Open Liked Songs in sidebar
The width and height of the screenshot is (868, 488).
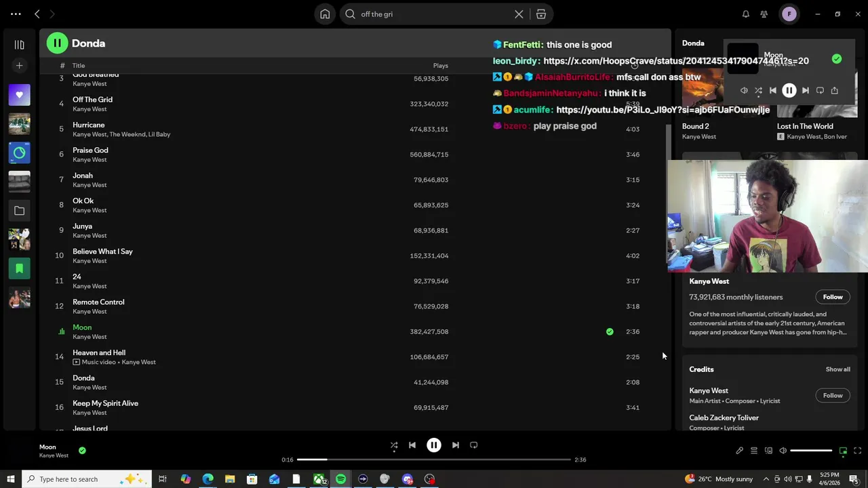point(19,95)
